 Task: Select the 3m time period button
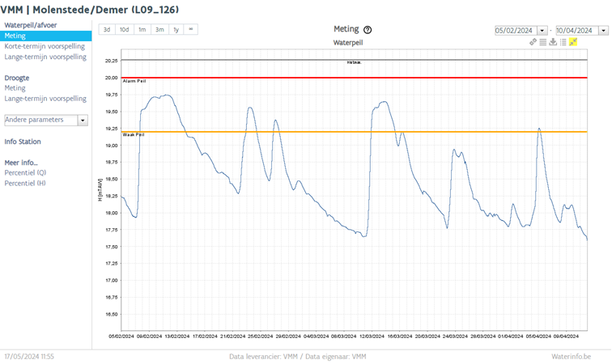[159, 29]
